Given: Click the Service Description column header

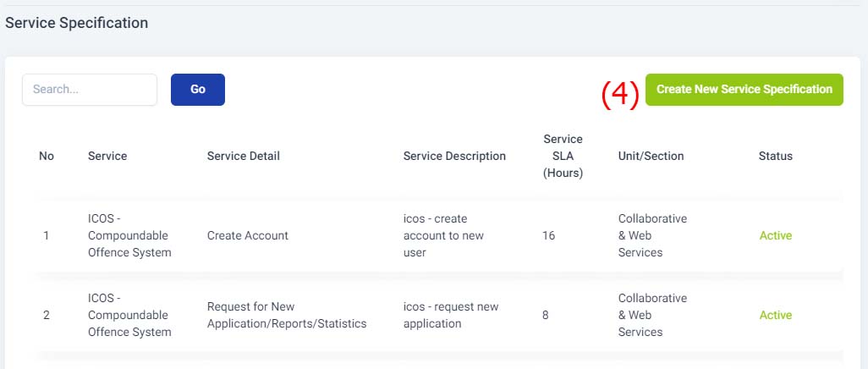Looking at the screenshot, I should click(454, 157).
